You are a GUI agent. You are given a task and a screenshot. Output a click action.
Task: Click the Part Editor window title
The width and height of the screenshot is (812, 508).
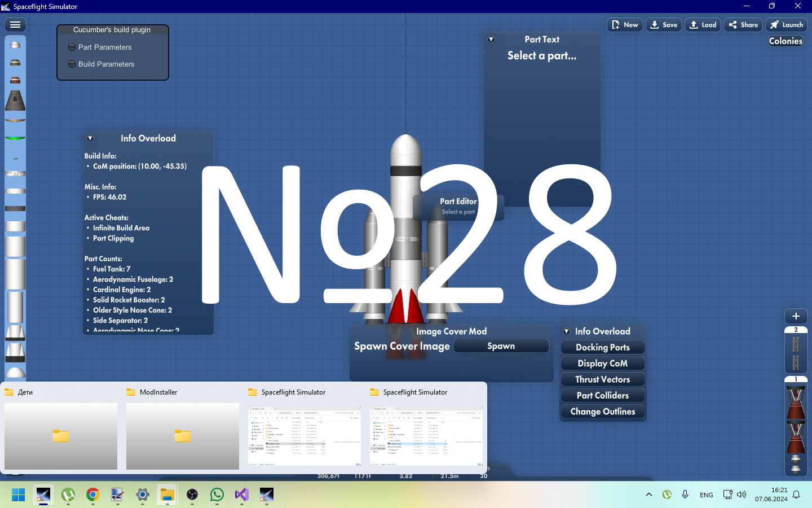click(458, 202)
